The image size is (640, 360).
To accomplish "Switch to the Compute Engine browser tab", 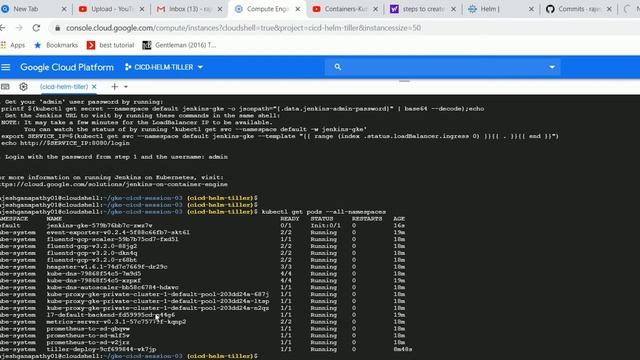I will (x=267, y=9).
